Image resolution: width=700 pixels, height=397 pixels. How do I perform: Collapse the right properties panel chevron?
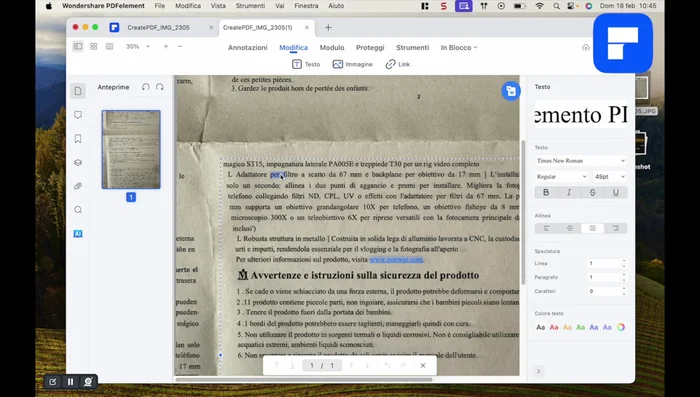[538, 371]
